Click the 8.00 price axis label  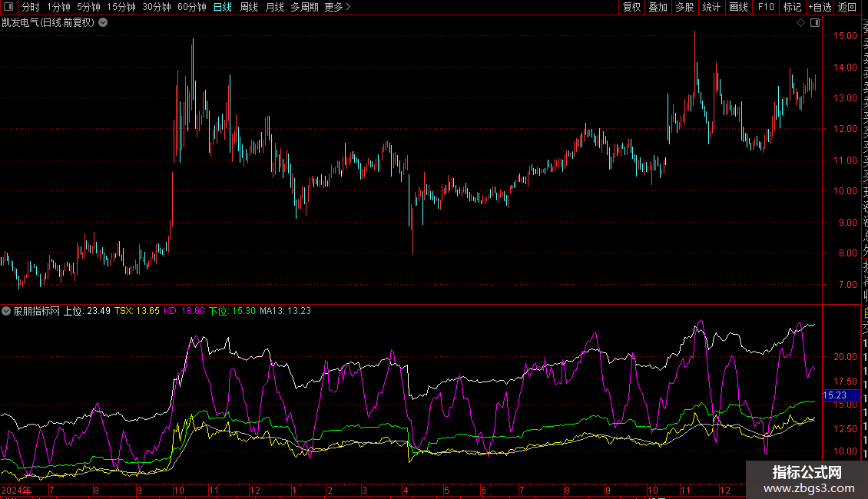click(x=847, y=253)
